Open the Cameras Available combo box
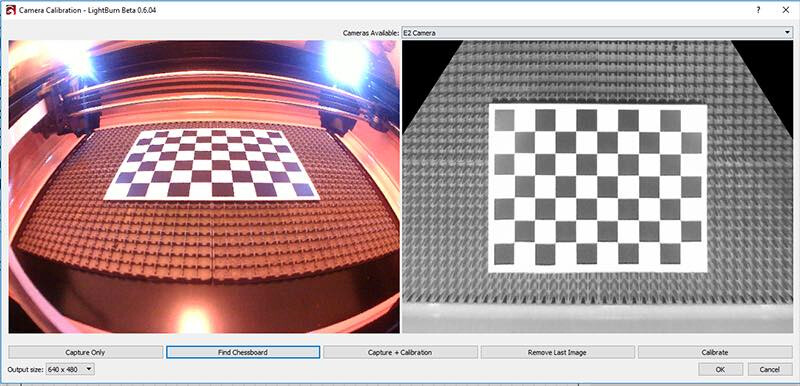This screenshot has width=800, height=386. tap(596, 33)
